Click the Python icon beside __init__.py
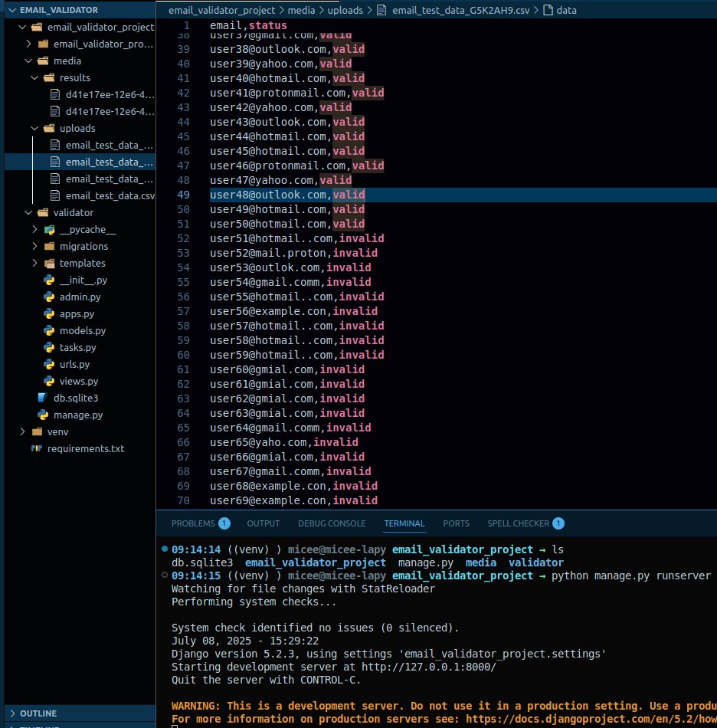The height and width of the screenshot is (728, 717). click(49, 280)
